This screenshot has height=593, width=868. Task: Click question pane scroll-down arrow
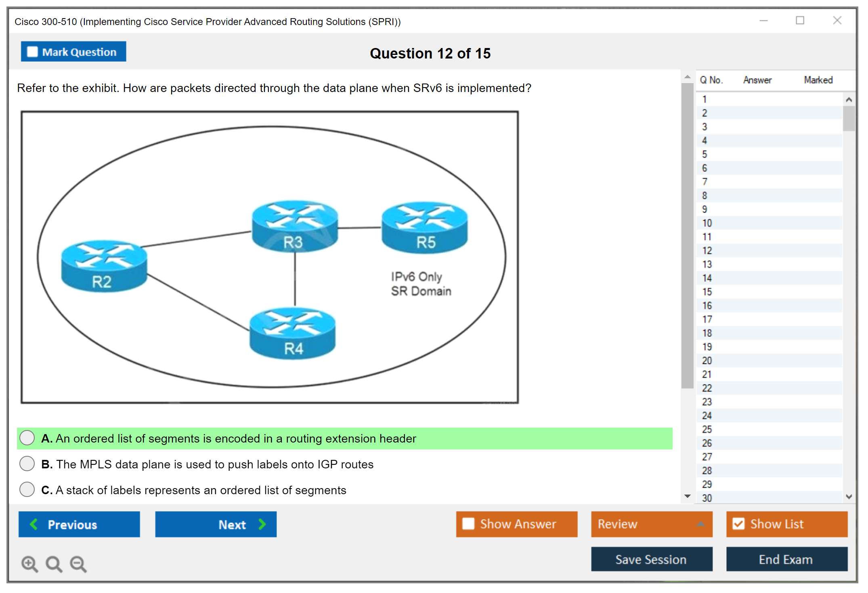tap(687, 496)
